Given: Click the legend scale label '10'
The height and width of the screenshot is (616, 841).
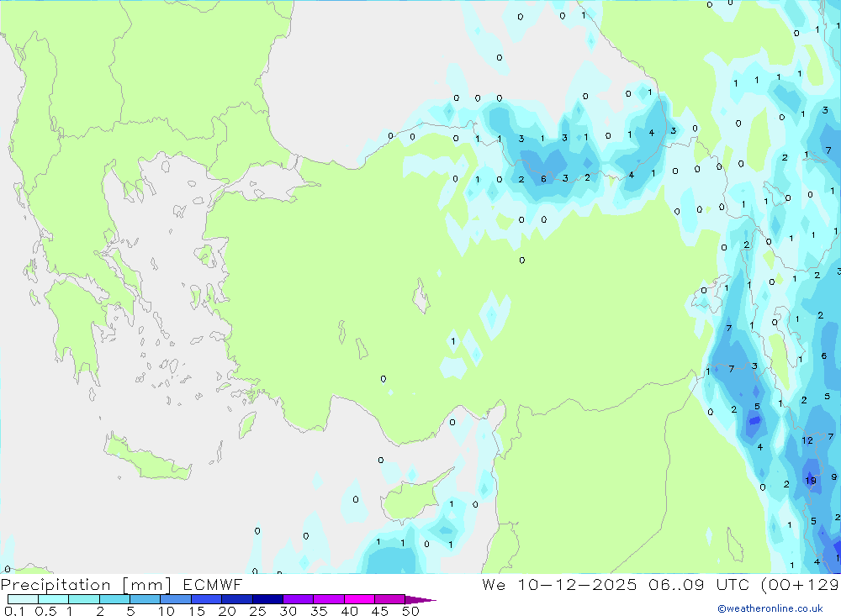Looking at the screenshot, I should pos(167,611).
